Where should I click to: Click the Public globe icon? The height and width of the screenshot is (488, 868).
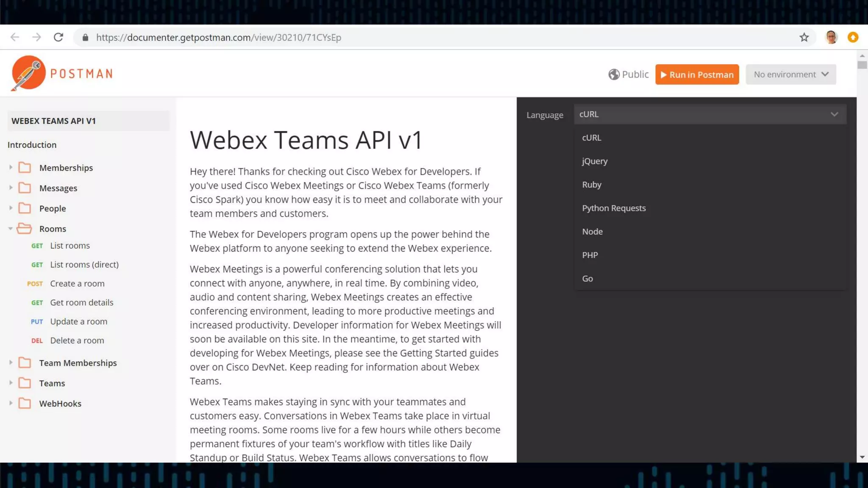coord(614,75)
